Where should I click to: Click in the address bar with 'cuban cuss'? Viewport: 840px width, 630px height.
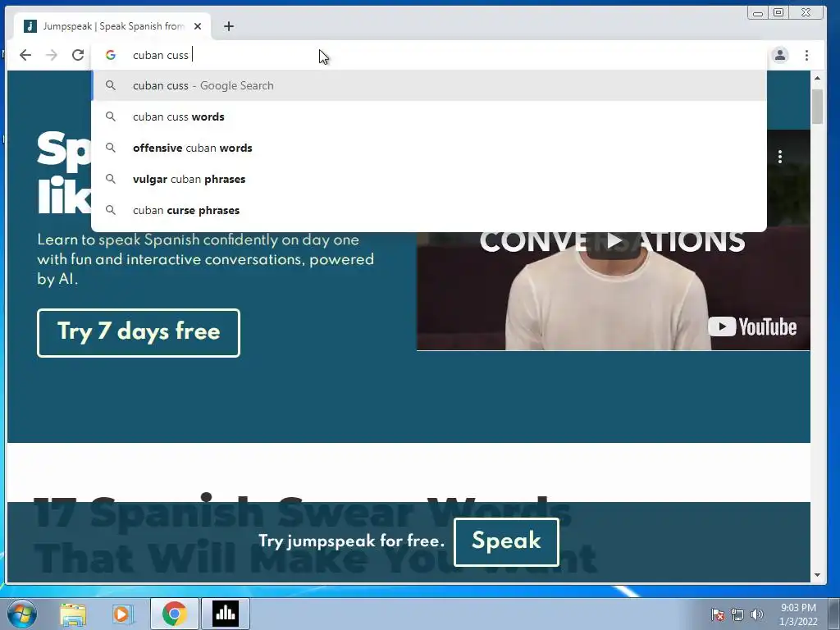pyautogui.click(x=428, y=55)
